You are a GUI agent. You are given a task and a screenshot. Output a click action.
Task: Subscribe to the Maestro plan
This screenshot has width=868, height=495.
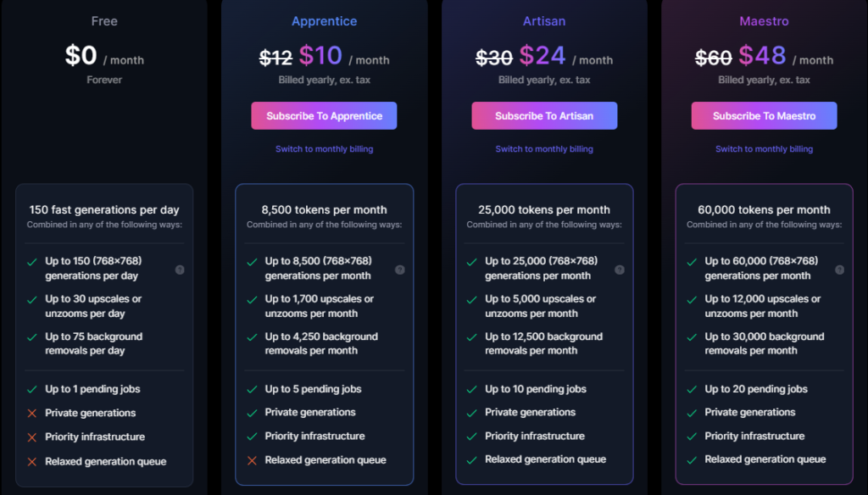coord(764,116)
